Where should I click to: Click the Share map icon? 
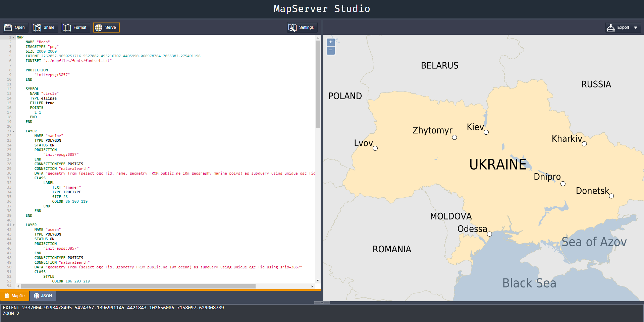pyautogui.click(x=37, y=27)
